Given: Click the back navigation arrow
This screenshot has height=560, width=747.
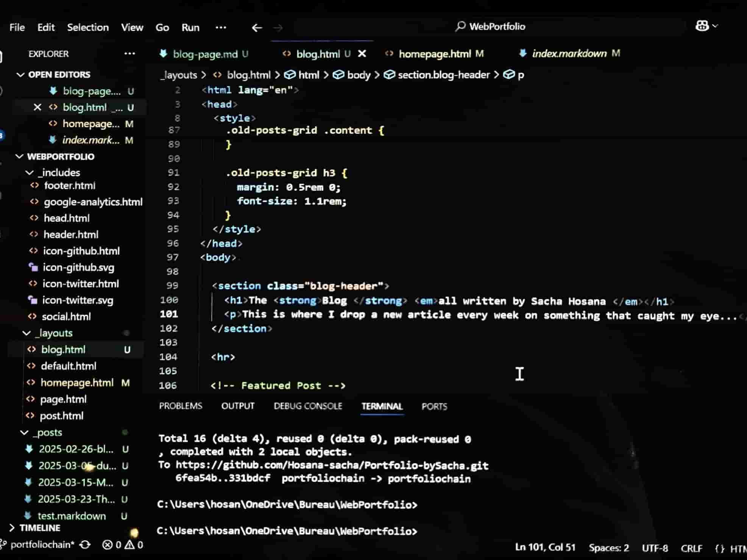Looking at the screenshot, I should tap(257, 28).
